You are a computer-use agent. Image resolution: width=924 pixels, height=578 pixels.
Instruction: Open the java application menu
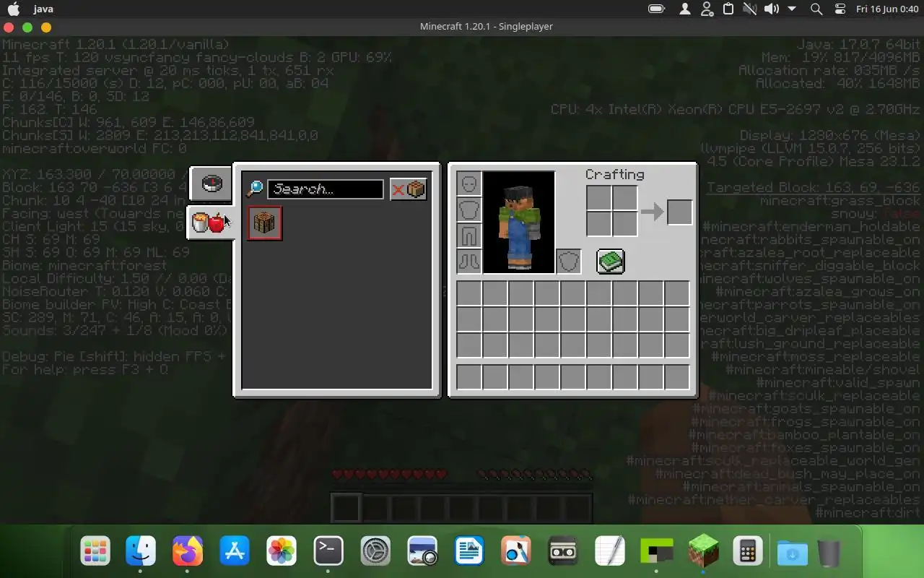pos(43,9)
